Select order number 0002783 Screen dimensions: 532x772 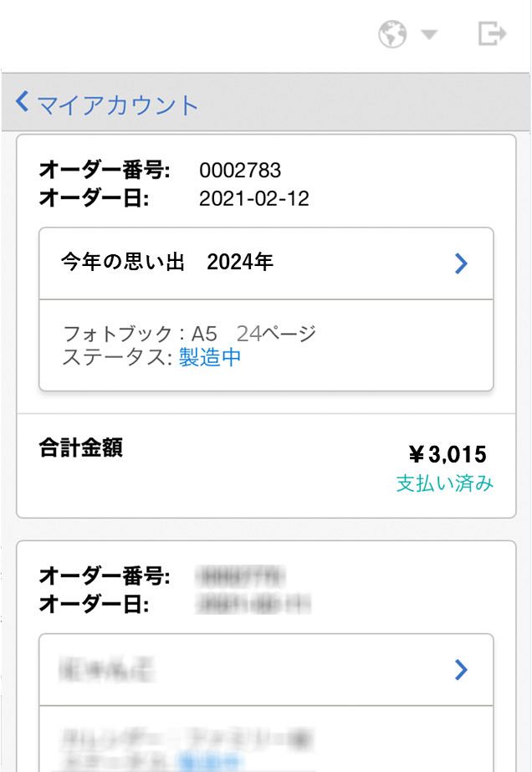(x=240, y=171)
